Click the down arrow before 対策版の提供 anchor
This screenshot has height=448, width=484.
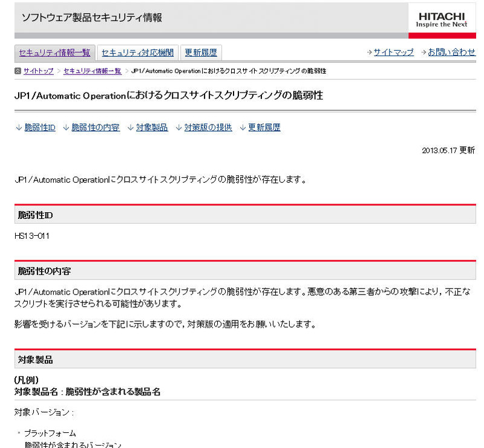[178, 128]
